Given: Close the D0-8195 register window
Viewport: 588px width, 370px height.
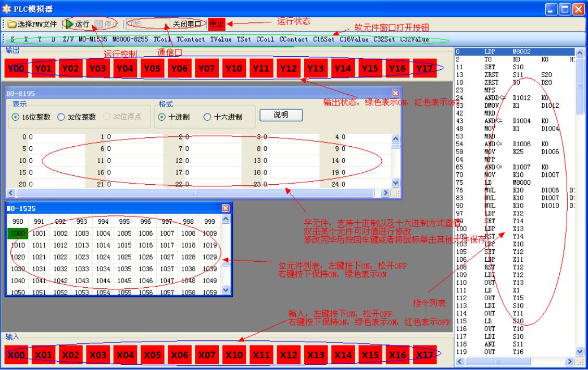Looking at the screenshot, I should pyautogui.click(x=395, y=93).
